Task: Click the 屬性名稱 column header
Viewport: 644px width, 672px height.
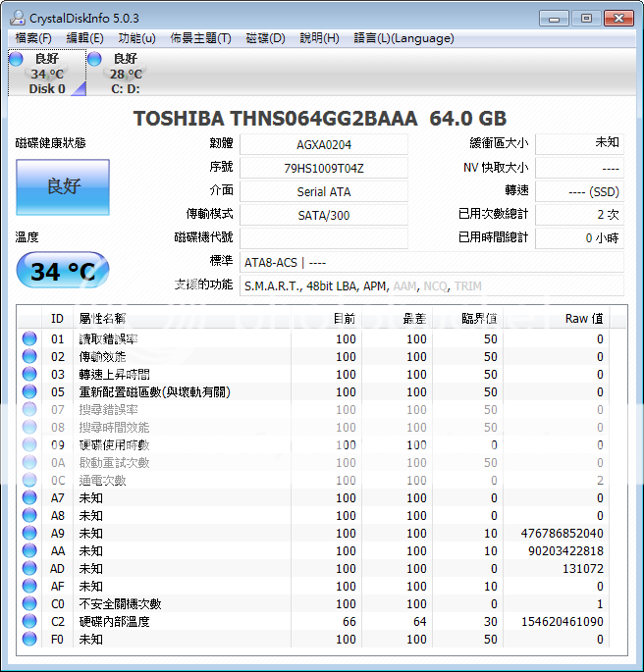Action: 182,319
